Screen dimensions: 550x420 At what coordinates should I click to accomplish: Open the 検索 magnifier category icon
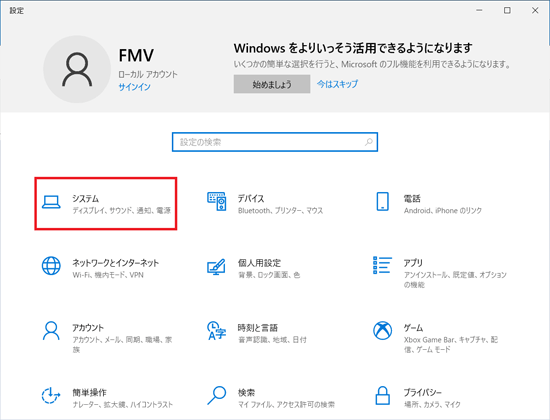[x=216, y=395]
